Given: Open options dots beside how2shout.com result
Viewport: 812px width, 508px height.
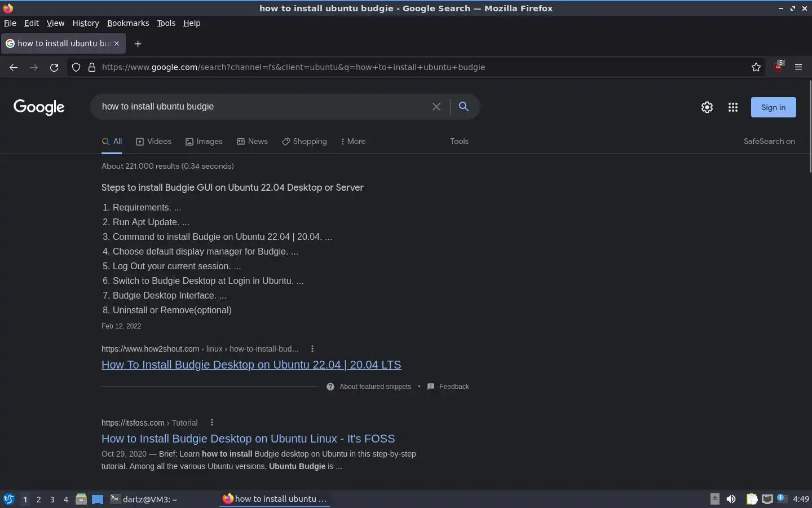Looking at the screenshot, I should (x=312, y=349).
